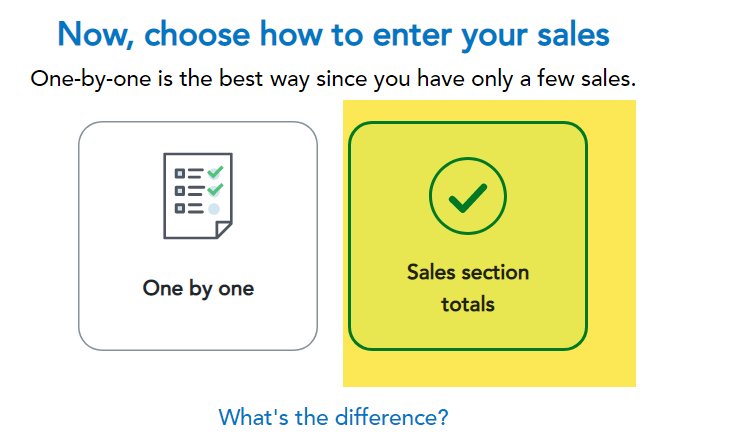This screenshot has height=446, width=743.
Task: Click the second green check in checklist icon
Action: (215, 190)
